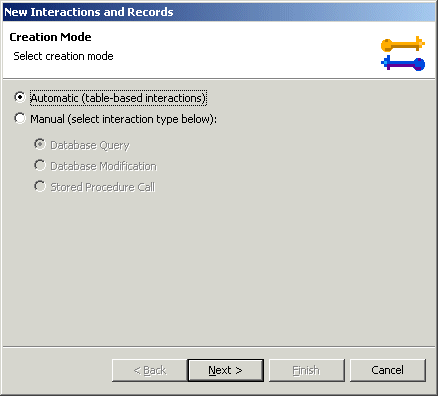
Task: Click the Automatic (table-based interactions) label text
Action: (118, 98)
